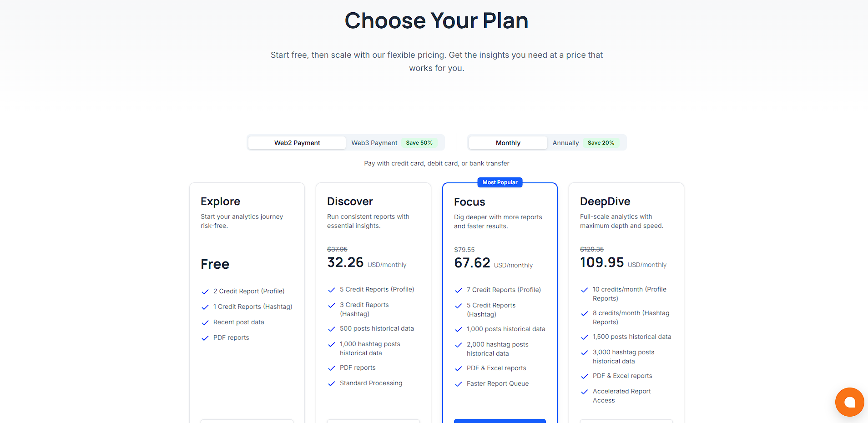Click the Save 50% badge
The image size is (868, 423).
click(x=419, y=142)
